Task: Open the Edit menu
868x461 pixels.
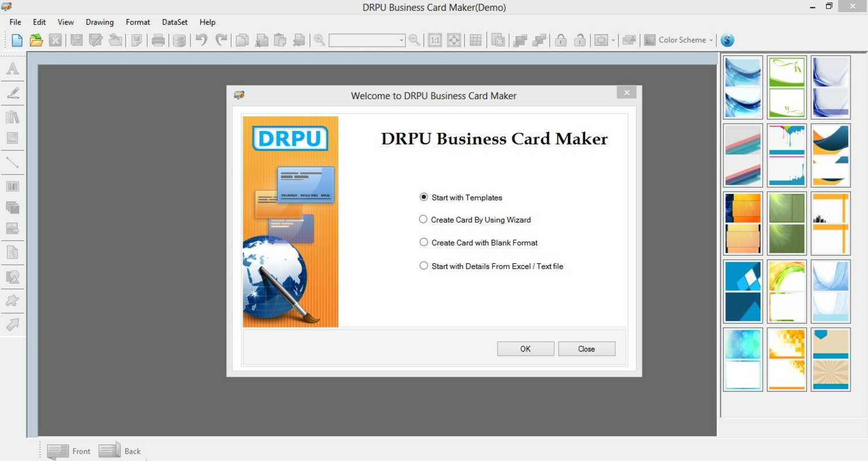Action: (39, 22)
